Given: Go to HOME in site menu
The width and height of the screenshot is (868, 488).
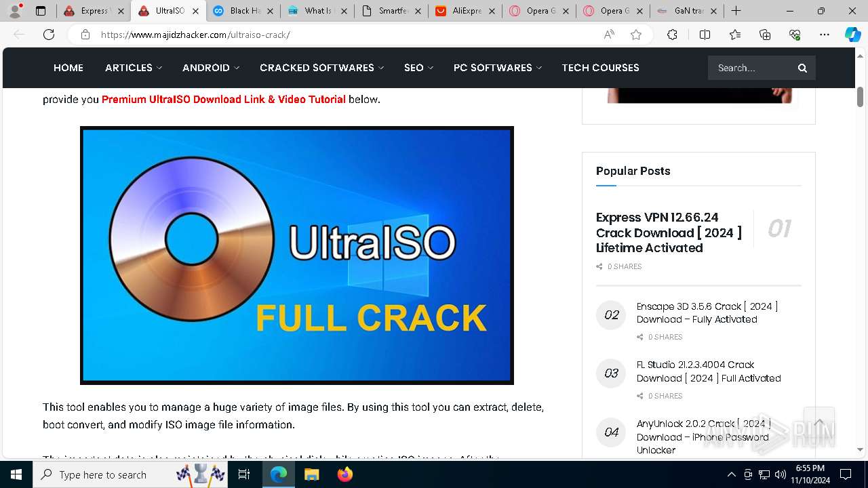Looking at the screenshot, I should [68, 68].
